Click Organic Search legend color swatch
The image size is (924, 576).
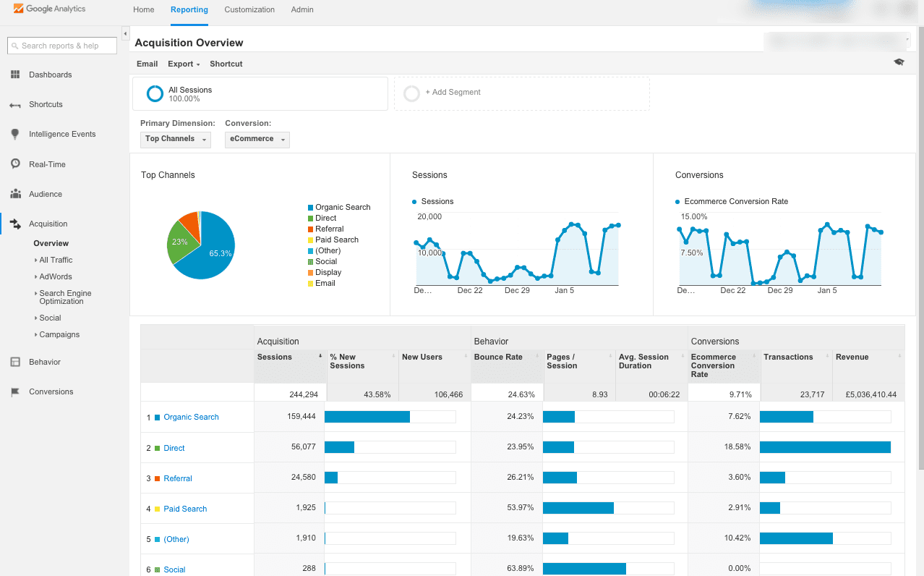(310, 207)
